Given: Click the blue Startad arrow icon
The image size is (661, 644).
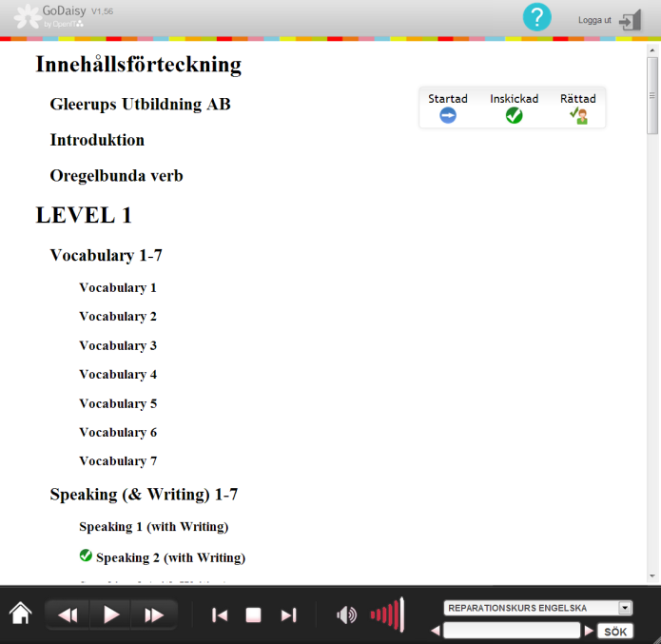Looking at the screenshot, I should click(448, 115).
